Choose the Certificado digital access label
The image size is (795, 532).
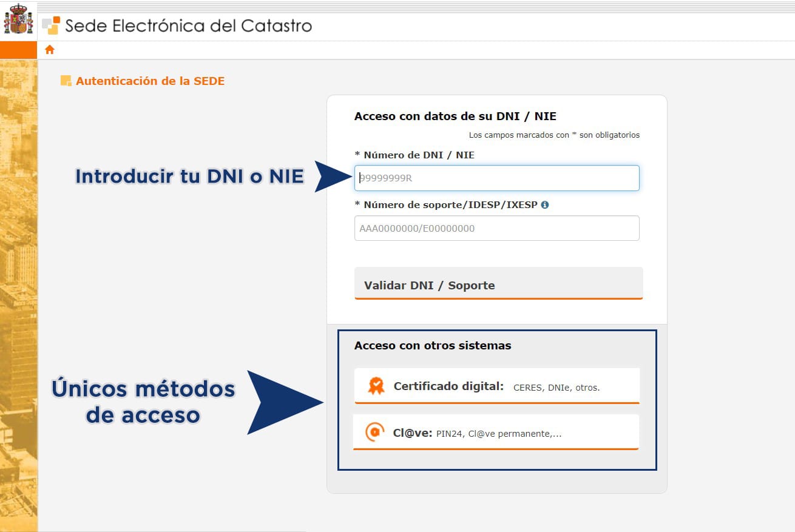pos(448,386)
